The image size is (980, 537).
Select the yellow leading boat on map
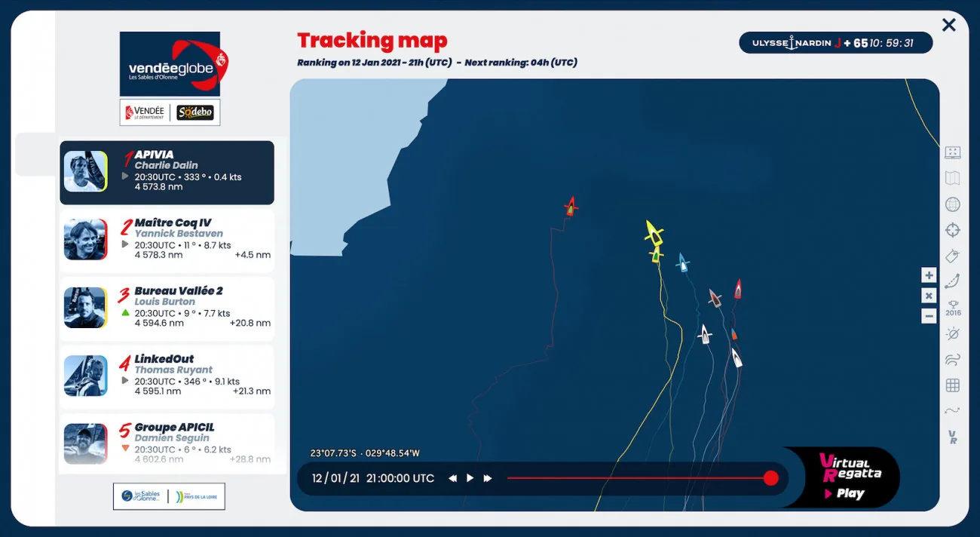click(x=653, y=232)
